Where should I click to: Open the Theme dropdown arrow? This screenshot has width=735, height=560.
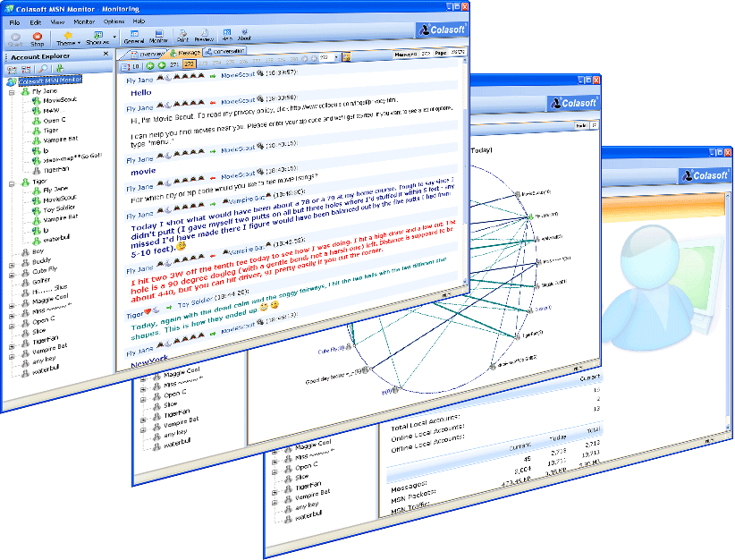(79, 43)
